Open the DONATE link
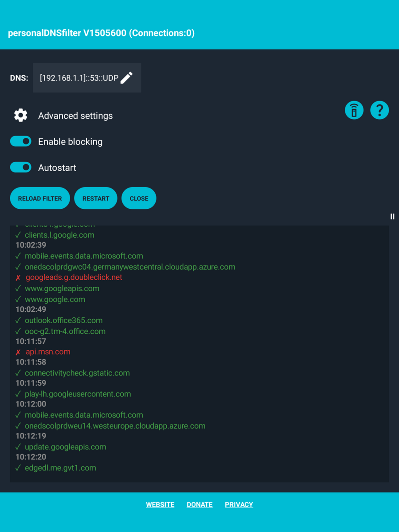Screen dimensions: 399x532 coord(199,504)
